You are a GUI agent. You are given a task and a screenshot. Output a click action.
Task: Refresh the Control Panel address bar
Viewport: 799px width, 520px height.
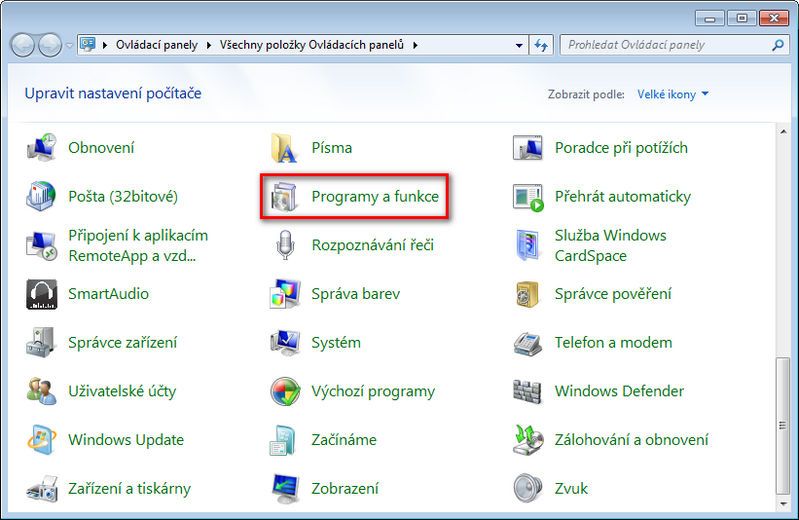541,45
